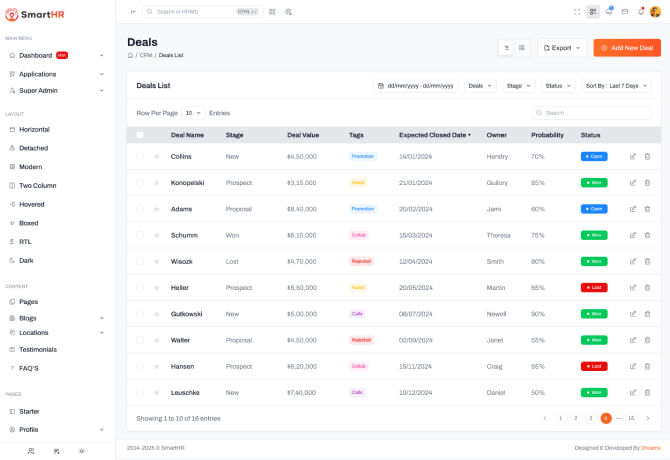Click the deals list Search field
This screenshot has width=670, height=460.
coord(597,113)
